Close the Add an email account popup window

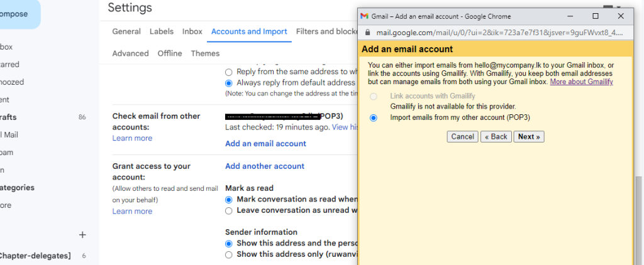pos(621,16)
